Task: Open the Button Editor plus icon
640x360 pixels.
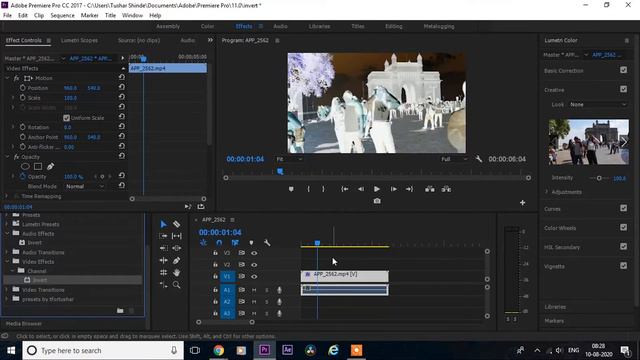Action: [522, 202]
